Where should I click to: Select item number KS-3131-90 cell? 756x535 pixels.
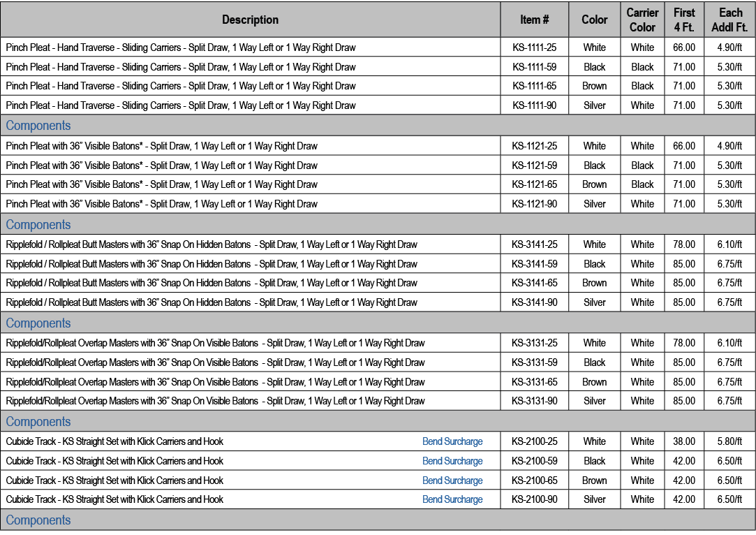tap(535, 401)
